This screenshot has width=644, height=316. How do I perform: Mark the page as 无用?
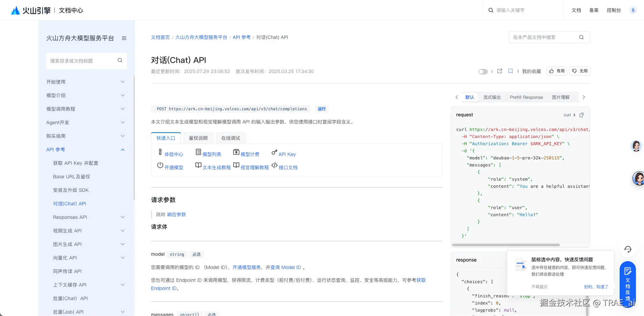click(580, 71)
